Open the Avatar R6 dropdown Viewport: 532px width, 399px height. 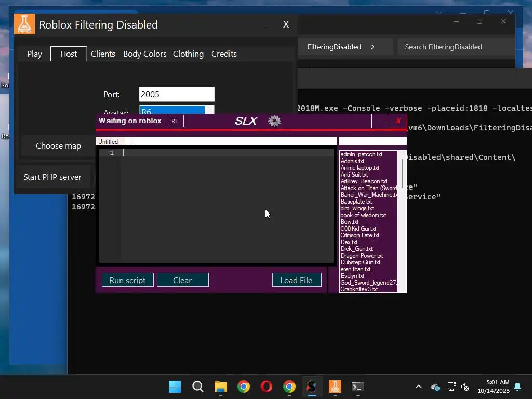coord(177,110)
